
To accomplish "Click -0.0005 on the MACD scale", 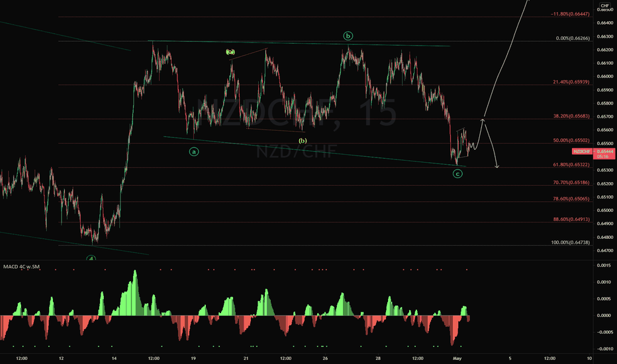I will pos(606,332).
